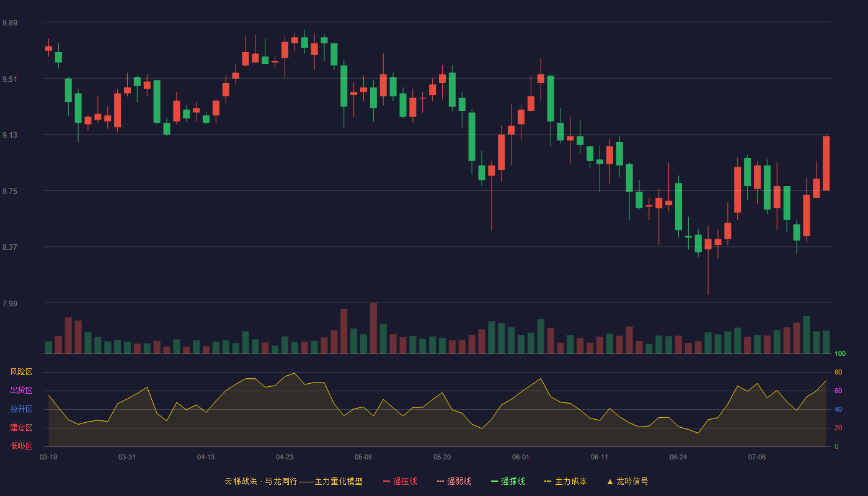Click the 06-11 date label
This screenshot has width=868, height=496.
coord(600,457)
